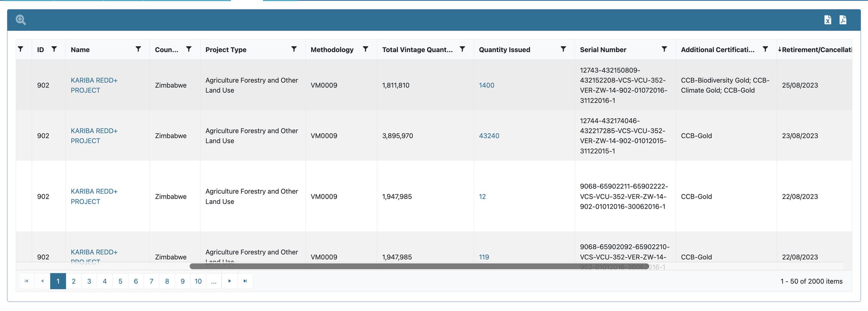Open filter for Project Type column
Viewport: 868px width, 311px height.
[x=294, y=49]
